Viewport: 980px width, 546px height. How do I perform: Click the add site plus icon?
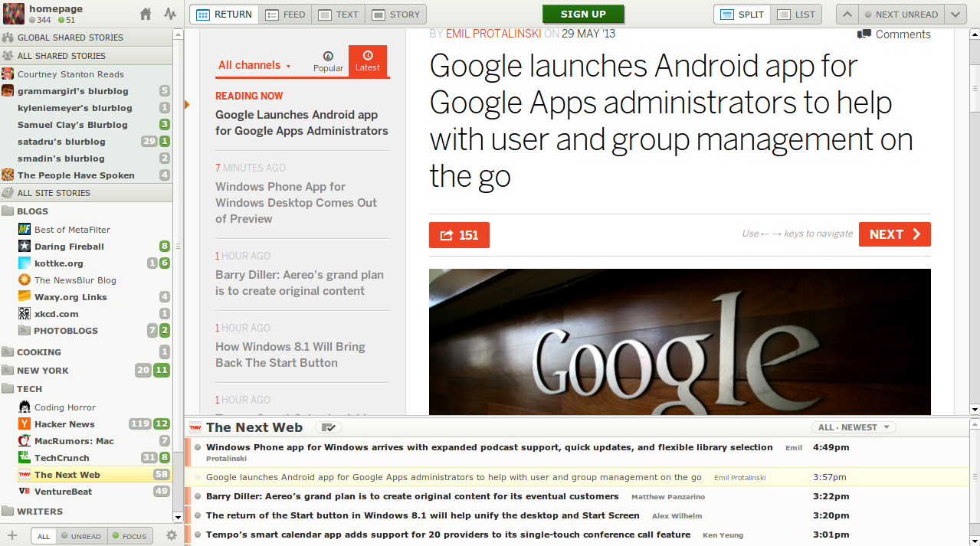11,535
